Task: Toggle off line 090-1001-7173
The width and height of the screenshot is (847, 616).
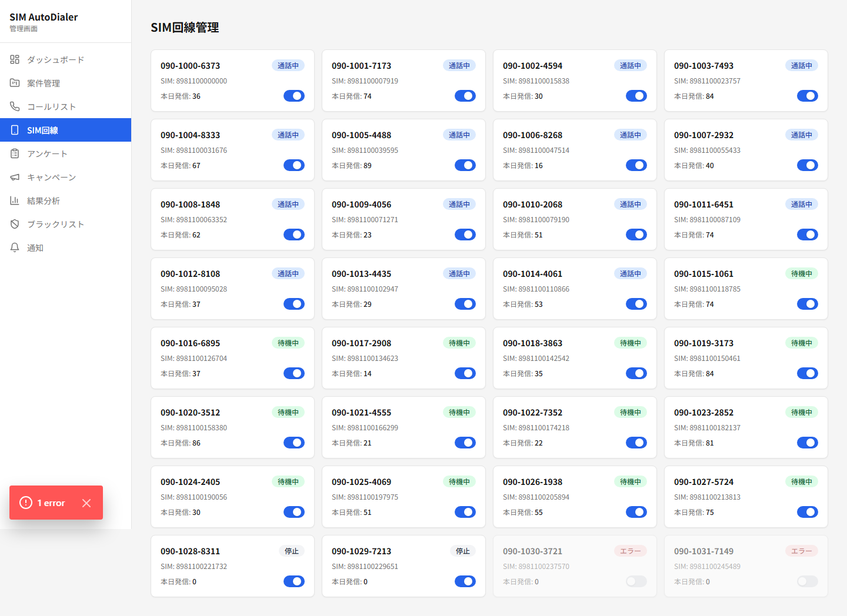Action: (465, 96)
